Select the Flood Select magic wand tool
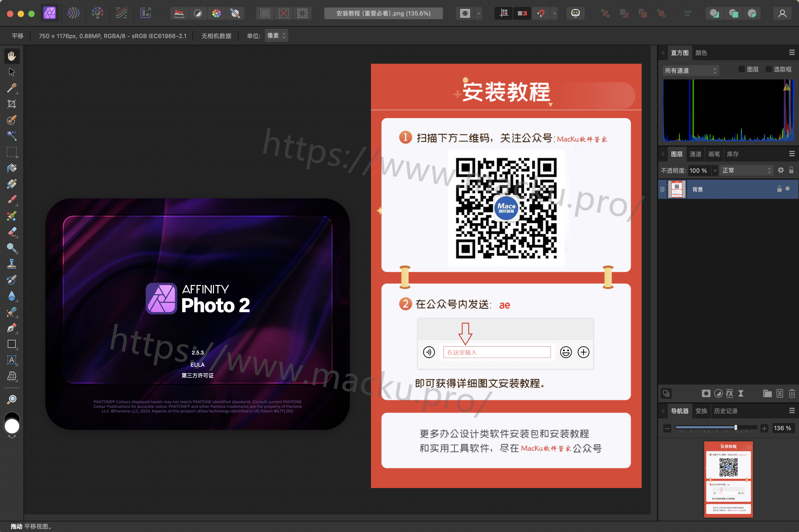 tap(12, 136)
